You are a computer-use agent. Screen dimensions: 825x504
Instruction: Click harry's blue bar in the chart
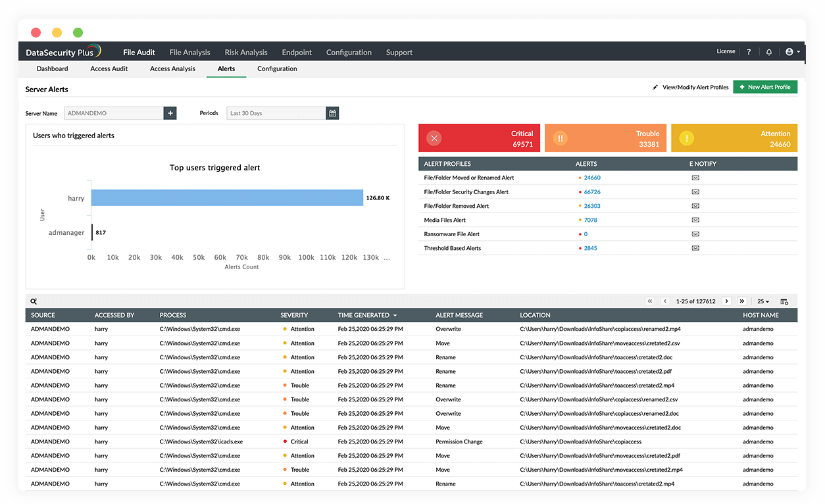pos(227,198)
